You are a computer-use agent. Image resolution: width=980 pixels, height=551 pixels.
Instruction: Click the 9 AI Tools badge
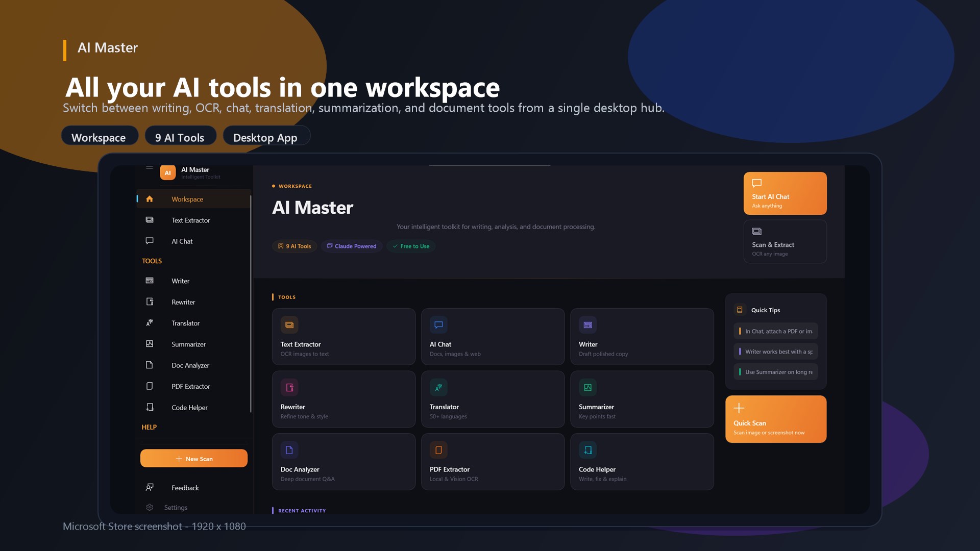tap(295, 246)
